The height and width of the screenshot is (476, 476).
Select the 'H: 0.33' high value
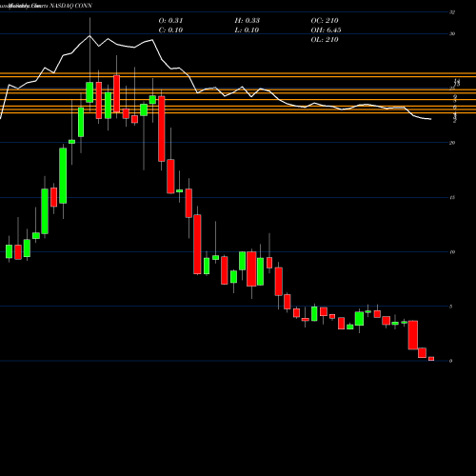click(x=248, y=21)
